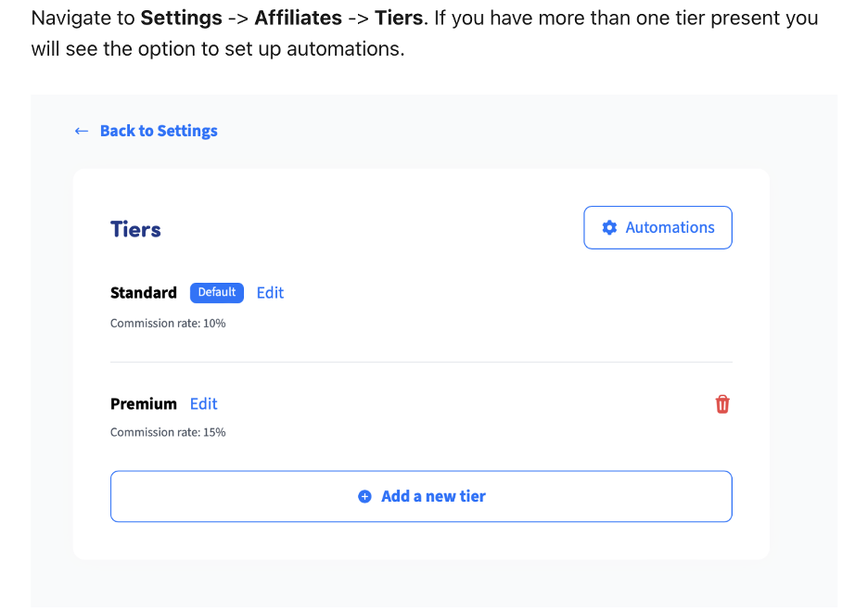Click the Tiers card heading

(x=135, y=229)
